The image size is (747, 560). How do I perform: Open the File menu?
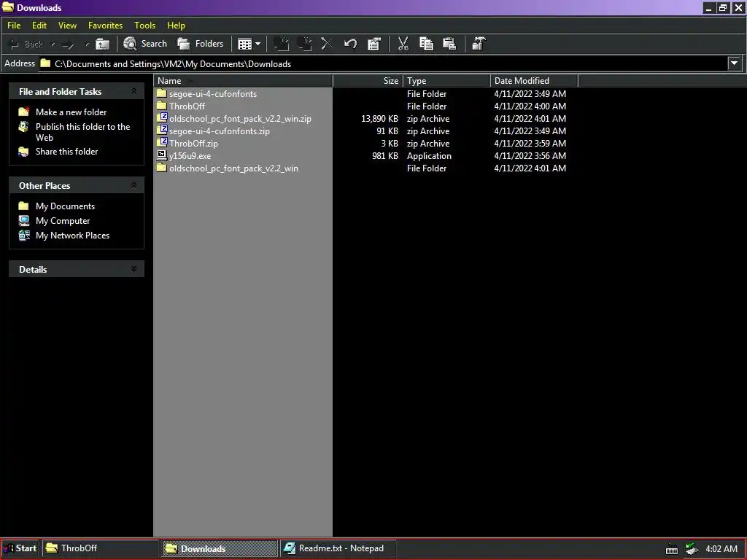click(x=14, y=26)
